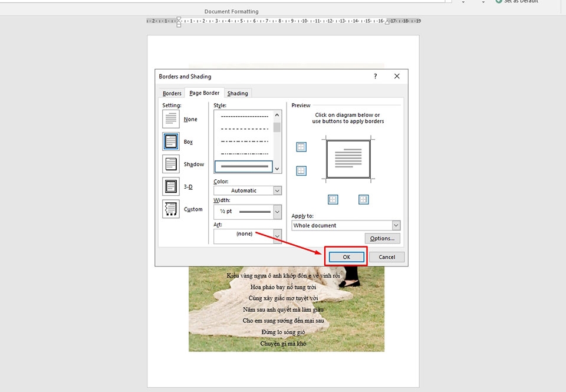The width and height of the screenshot is (566, 392).
Task: Open the Automatic color selector
Action: (277, 190)
